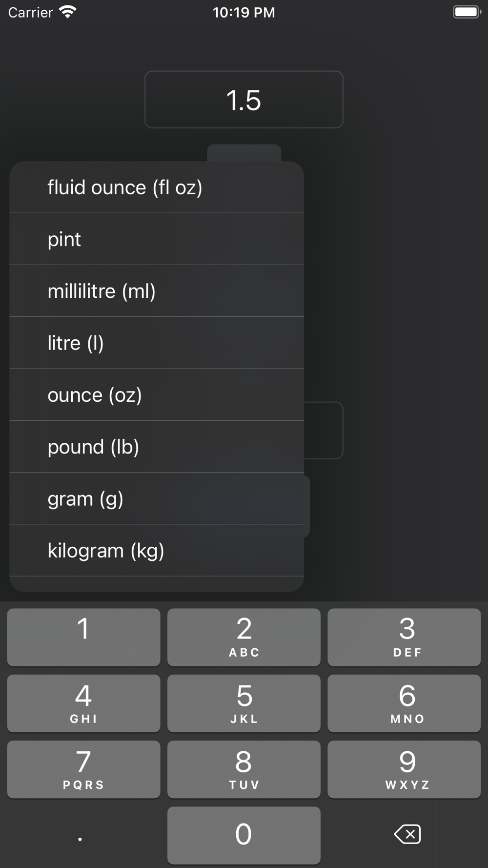Choose kilogram (kg) unit
This screenshot has width=488, height=868.
[x=157, y=551]
